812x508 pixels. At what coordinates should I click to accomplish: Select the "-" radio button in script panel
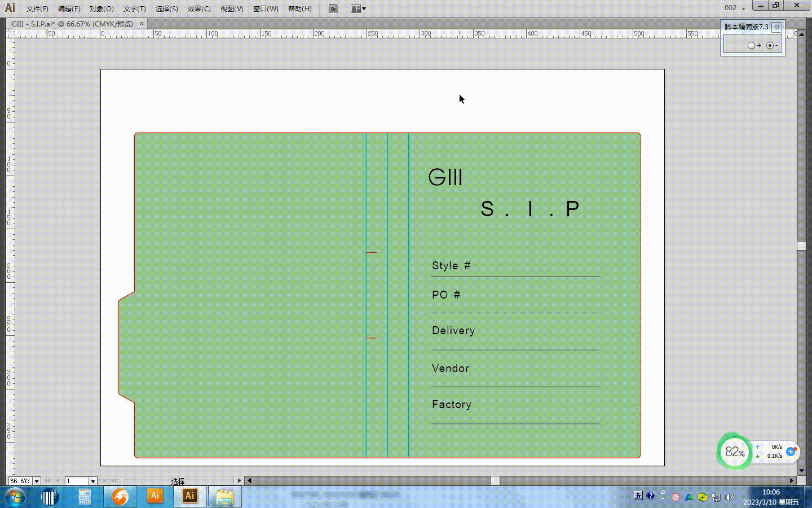[x=770, y=45]
